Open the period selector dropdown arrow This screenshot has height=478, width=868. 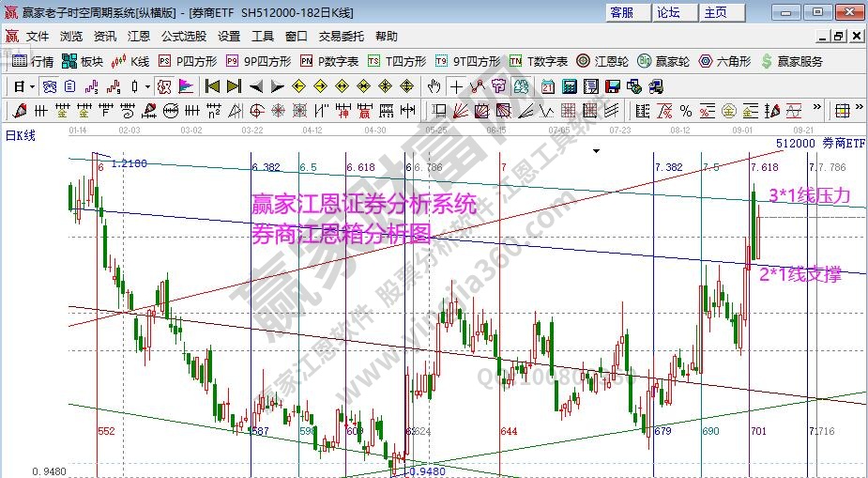point(31,86)
